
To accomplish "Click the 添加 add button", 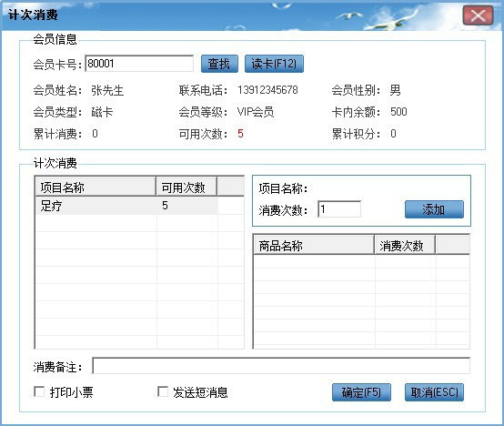I will 434,209.
